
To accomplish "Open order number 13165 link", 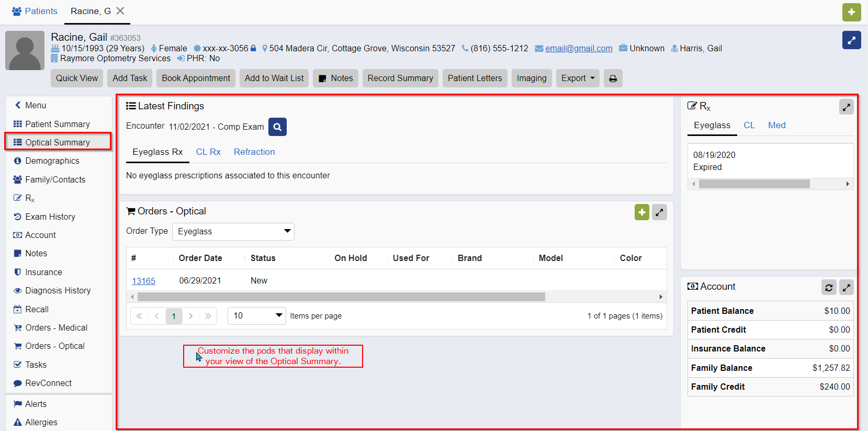I will coord(143,281).
